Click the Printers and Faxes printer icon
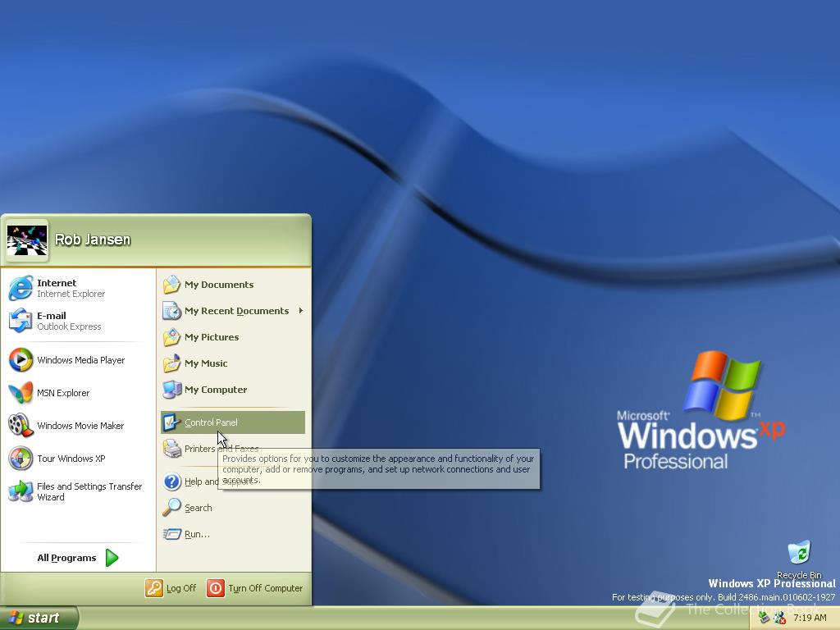 coord(172,449)
